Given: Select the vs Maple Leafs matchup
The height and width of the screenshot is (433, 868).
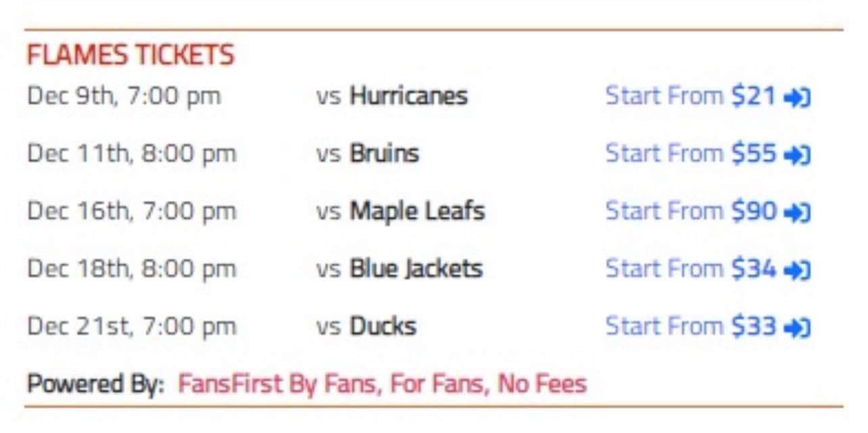Looking at the screenshot, I should pos(400,211).
